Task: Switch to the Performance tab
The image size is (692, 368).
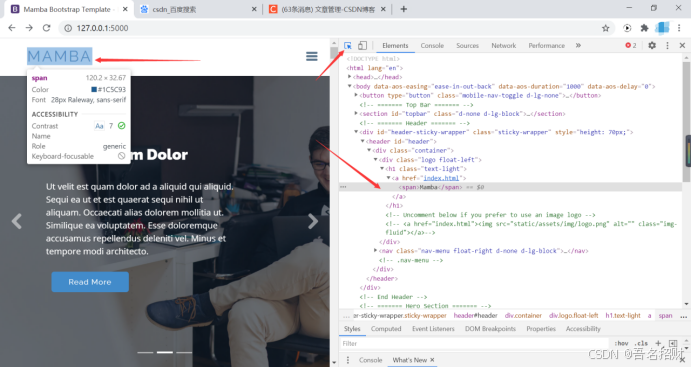Action: click(x=546, y=45)
